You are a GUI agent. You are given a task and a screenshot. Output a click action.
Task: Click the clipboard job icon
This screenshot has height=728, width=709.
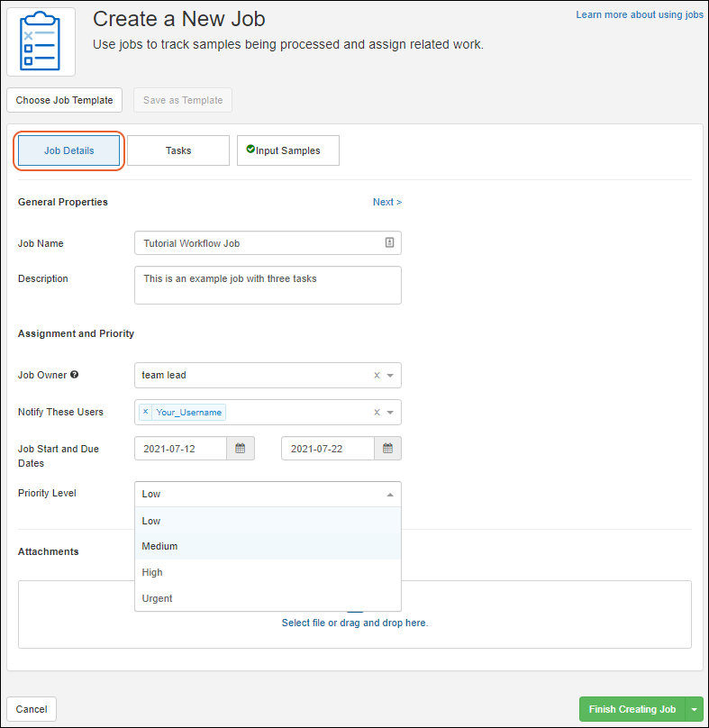point(41,41)
